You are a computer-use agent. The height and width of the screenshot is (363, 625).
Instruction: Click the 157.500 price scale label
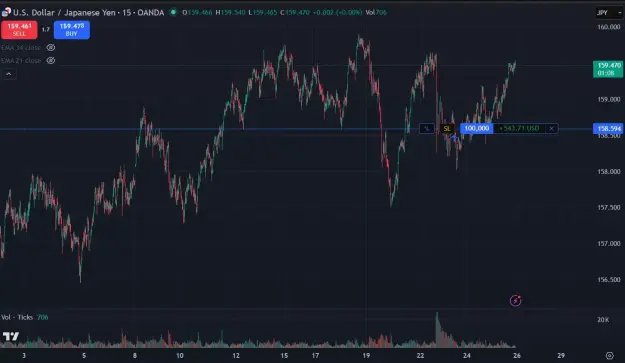click(609, 207)
